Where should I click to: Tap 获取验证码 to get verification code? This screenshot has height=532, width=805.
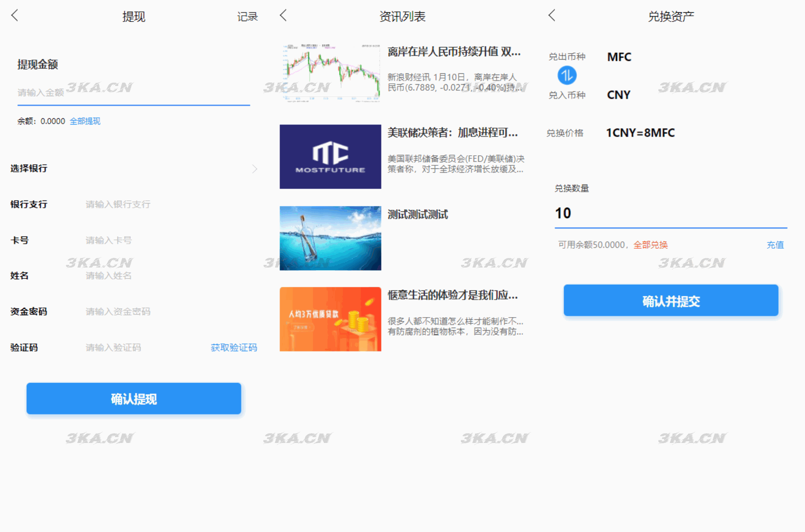click(x=234, y=347)
